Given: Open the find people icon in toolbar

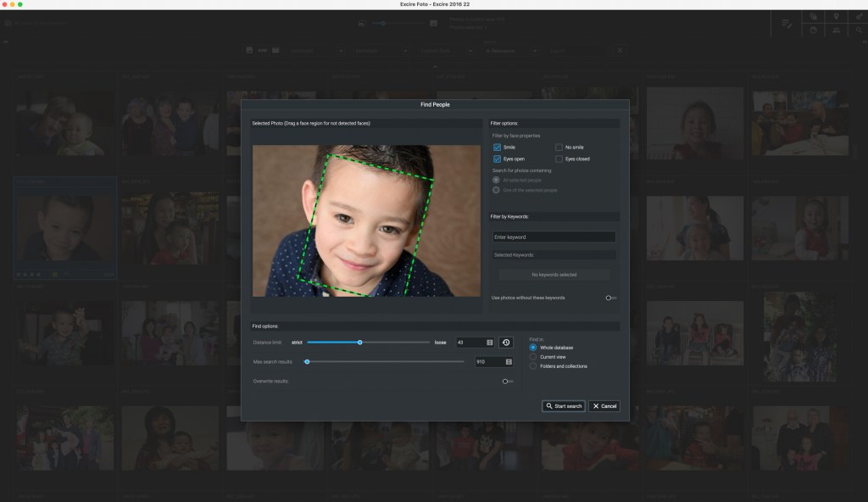Looking at the screenshot, I should [836, 30].
